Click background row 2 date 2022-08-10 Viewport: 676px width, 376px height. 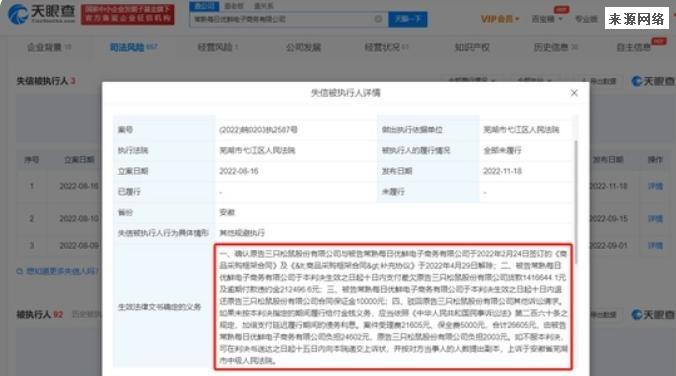79,219
